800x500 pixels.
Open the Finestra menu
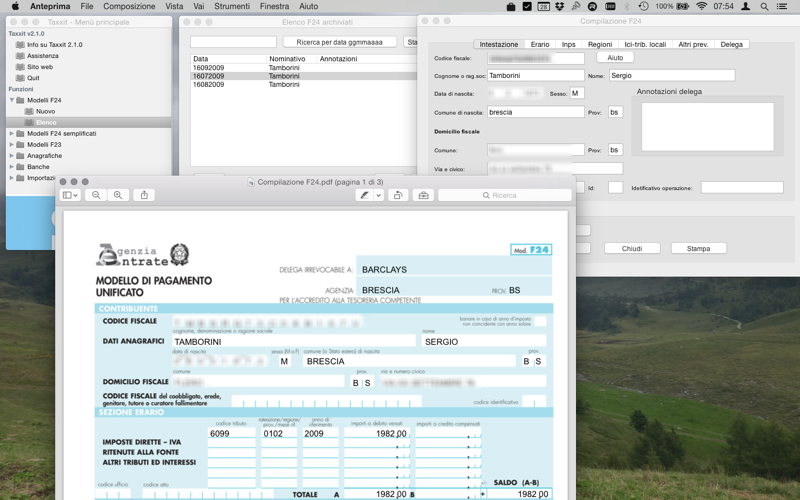274,6
